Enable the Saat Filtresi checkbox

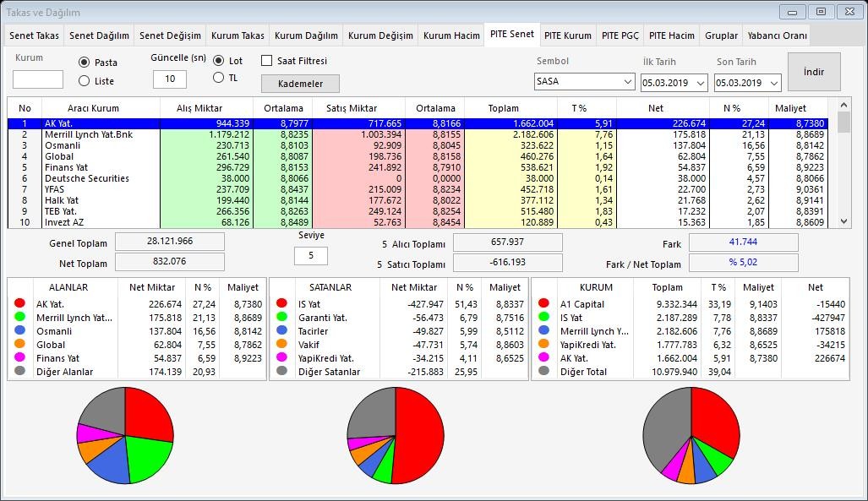[x=267, y=60]
